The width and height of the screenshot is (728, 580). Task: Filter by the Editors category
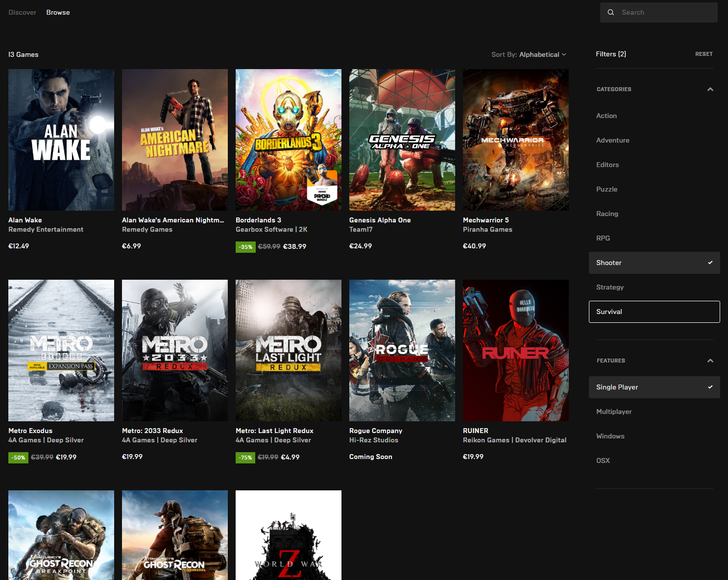point(655,165)
